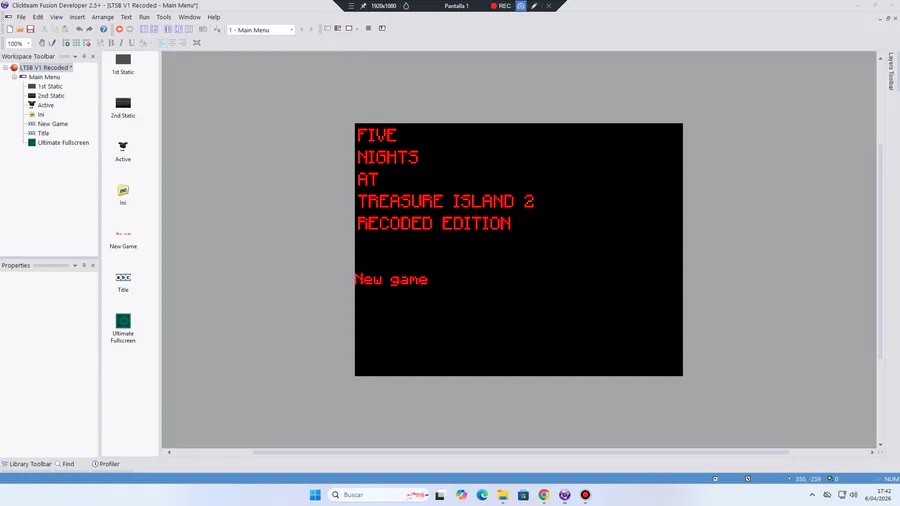Open the Tools menu

[x=164, y=17]
